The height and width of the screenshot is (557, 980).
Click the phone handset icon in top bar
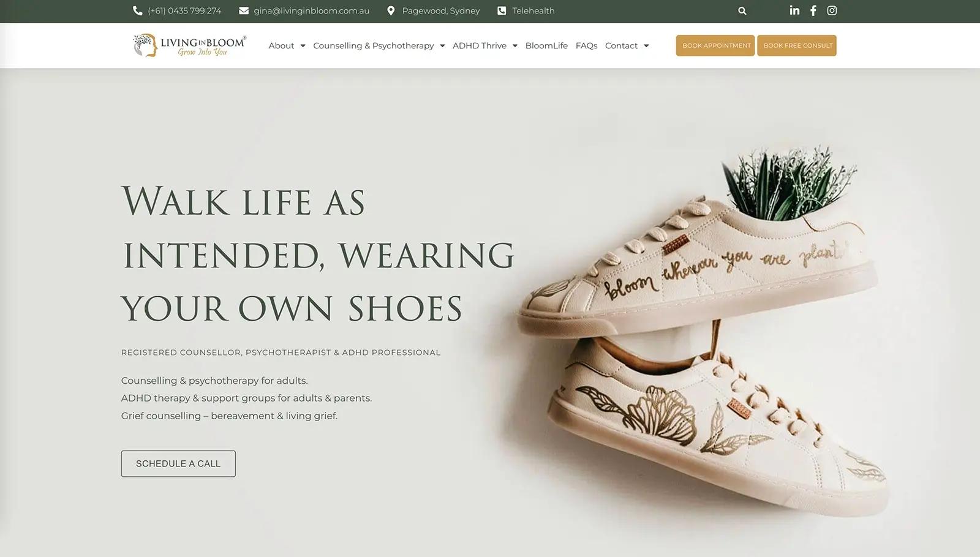click(x=137, y=10)
